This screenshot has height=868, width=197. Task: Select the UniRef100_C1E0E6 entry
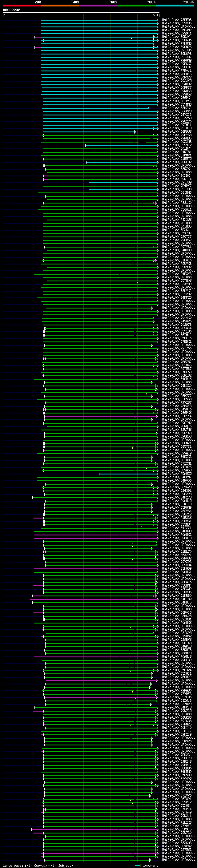(176, 260)
